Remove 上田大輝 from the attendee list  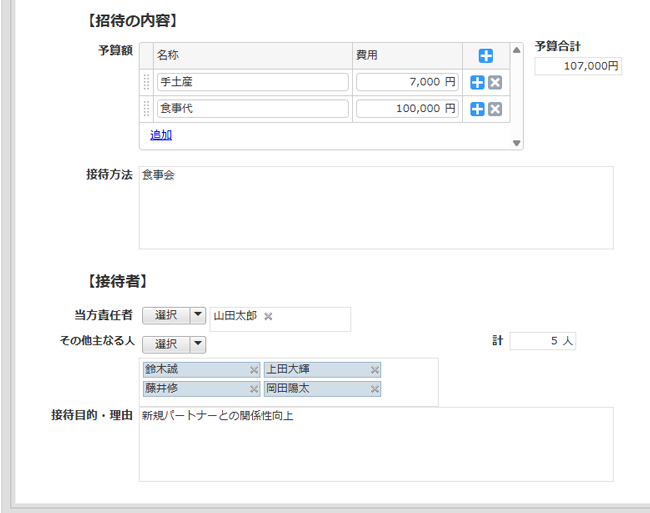374,370
